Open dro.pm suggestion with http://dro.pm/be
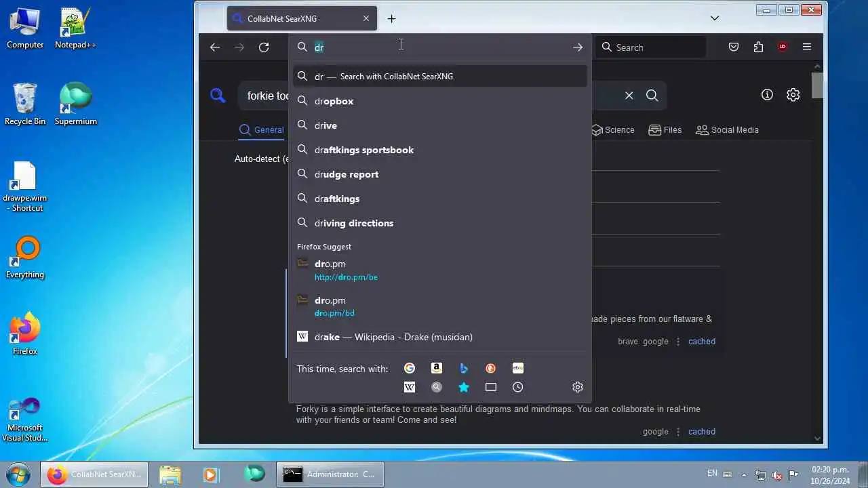Viewport: 868px width, 488px height. click(440, 270)
